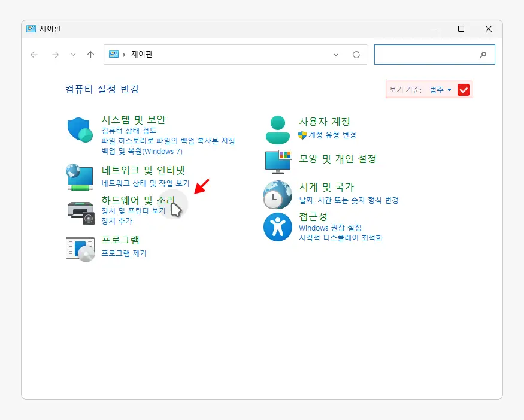Open 하드웨어 및 소리 category

click(138, 200)
